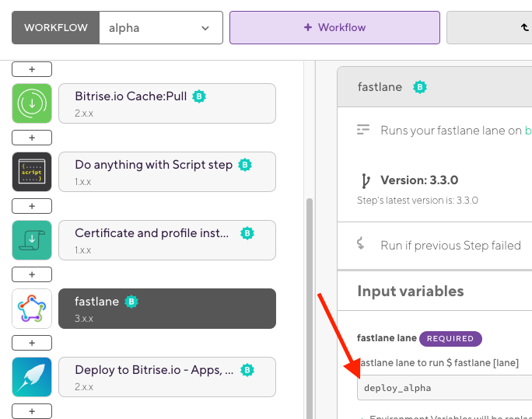Click the version branch icon

point(366,180)
